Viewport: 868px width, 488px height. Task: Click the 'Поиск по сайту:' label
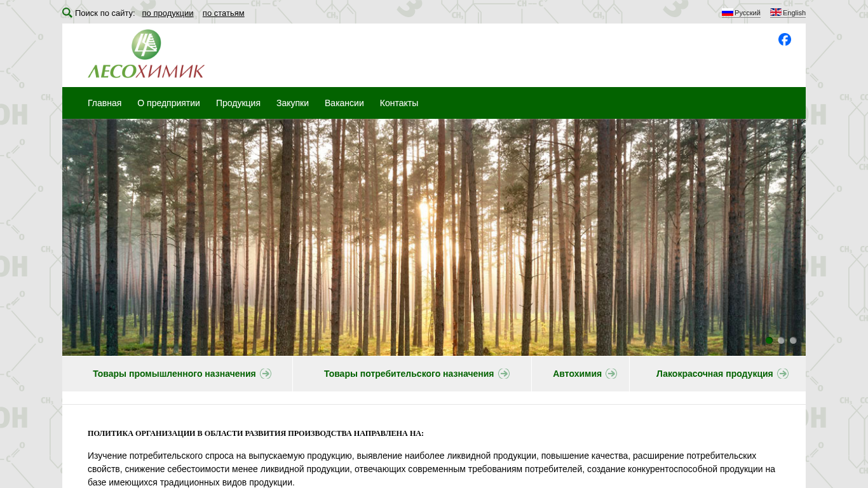tap(105, 13)
